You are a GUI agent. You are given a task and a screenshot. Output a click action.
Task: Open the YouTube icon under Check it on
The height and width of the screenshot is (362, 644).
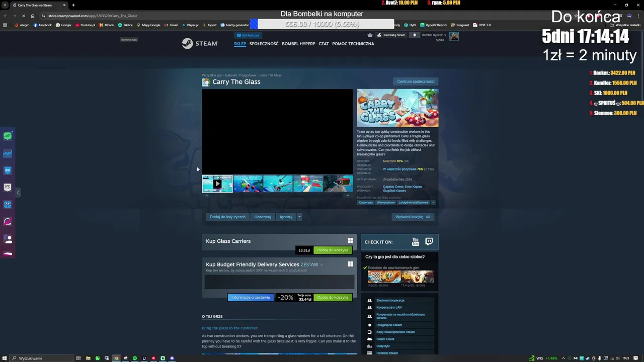click(416, 242)
